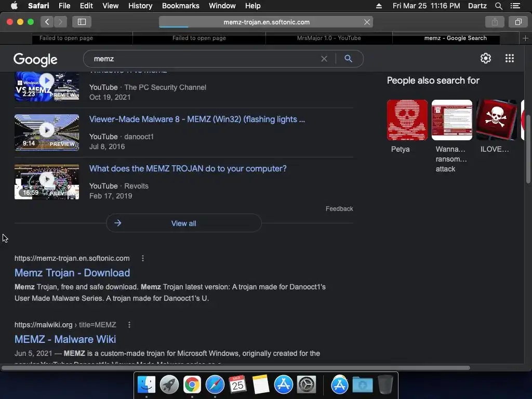
Task: Open the Help menu
Action: (x=253, y=6)
